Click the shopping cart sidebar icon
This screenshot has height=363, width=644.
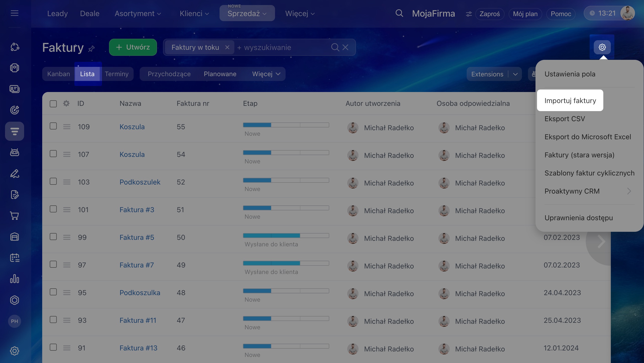pos(15,216)
